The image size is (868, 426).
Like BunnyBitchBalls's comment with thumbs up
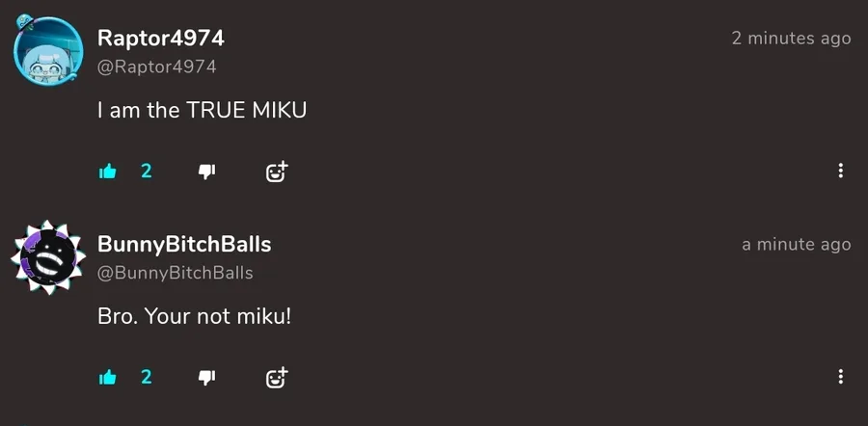coord(108,377)
